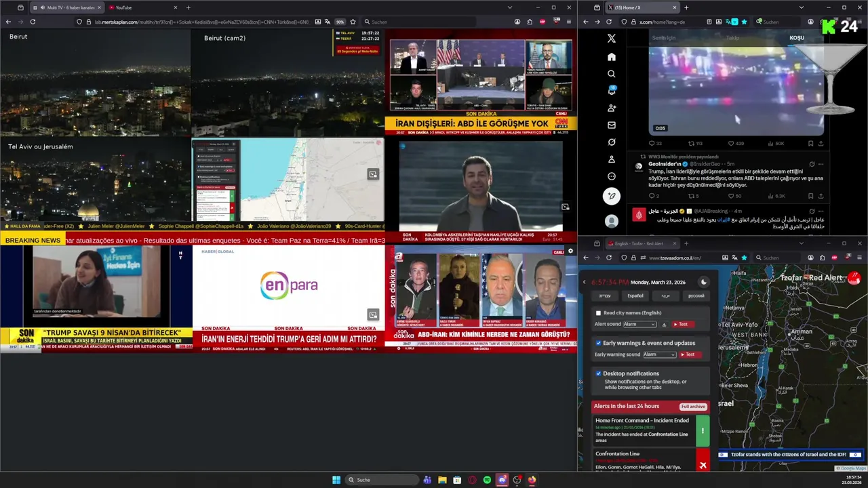Screen dimensions: 868x488
Task: Open GeoInsider post three-dot menu
Action: point(821,164)
